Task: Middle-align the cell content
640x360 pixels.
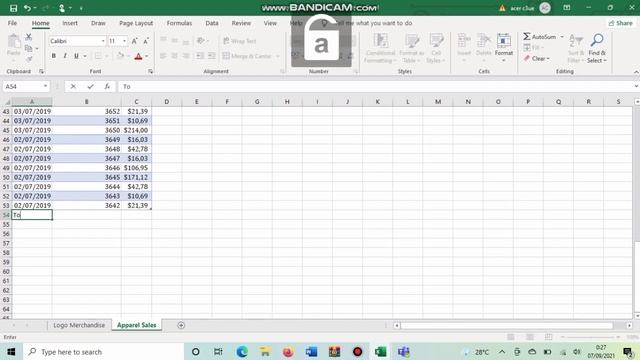Action: [x=174, y=41]
